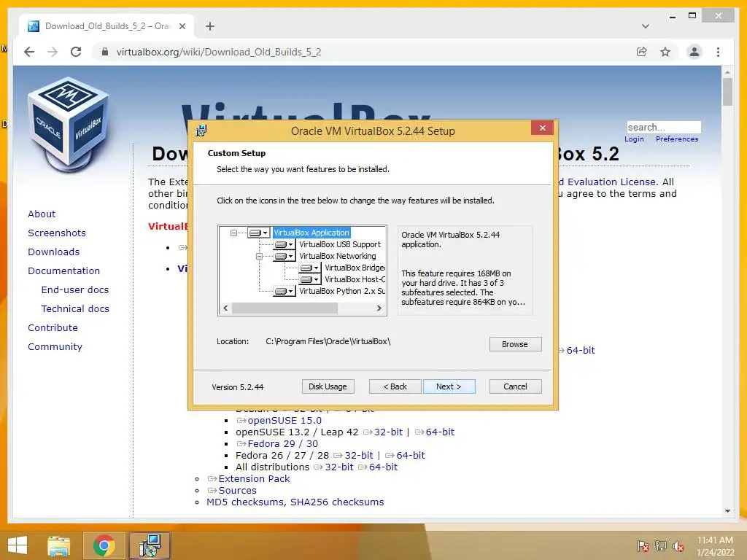Click the Browse button
Image resolution: width=747 pixels, height=560 pixels.
point(515,344)
